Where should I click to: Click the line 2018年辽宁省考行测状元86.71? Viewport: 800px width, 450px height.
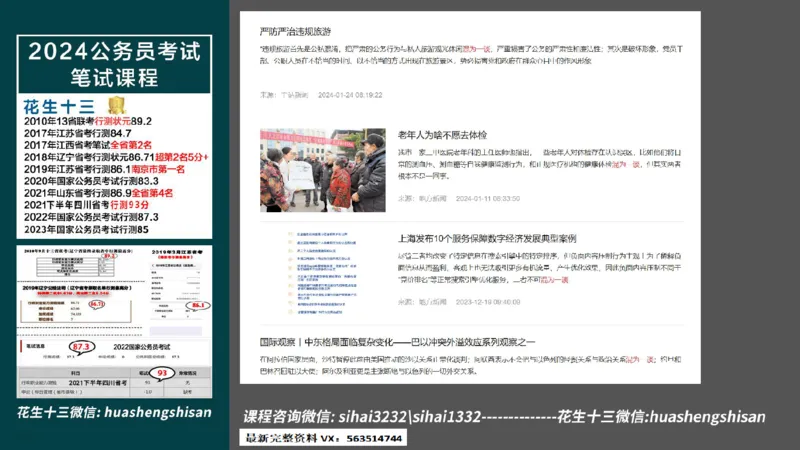point(116,157)
